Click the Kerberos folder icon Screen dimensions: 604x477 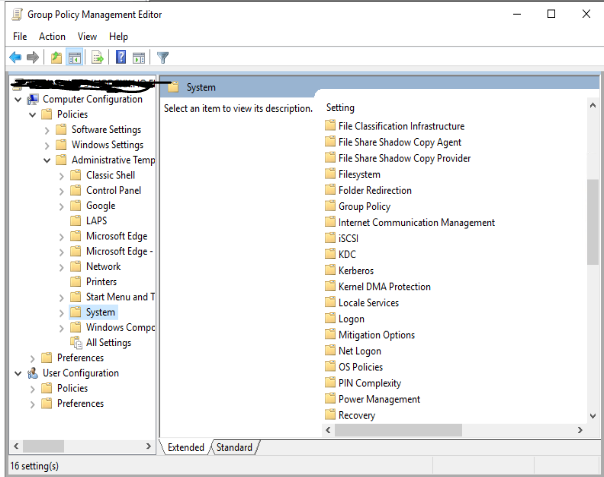[x=330, y=270]
